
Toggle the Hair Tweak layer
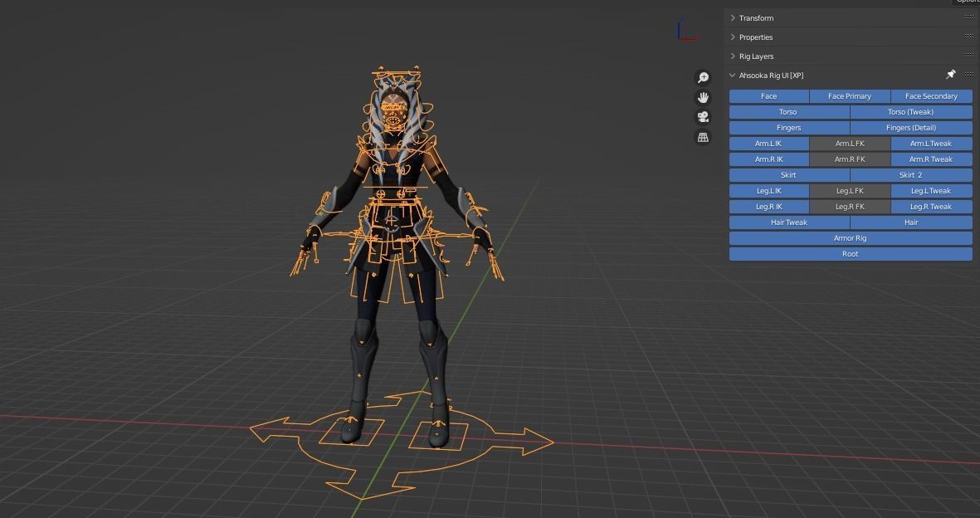point(789,222)
